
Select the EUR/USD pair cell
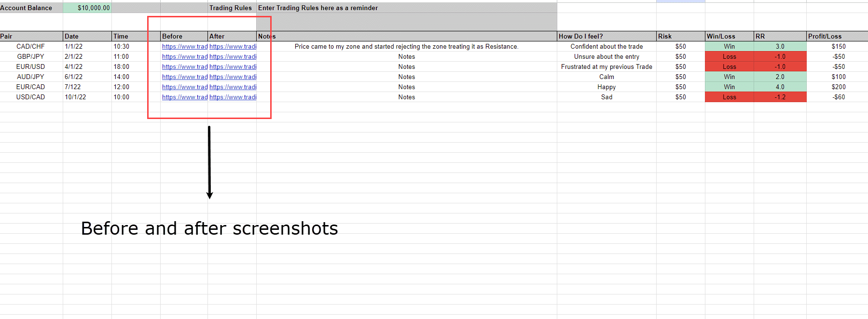point(31,67)
